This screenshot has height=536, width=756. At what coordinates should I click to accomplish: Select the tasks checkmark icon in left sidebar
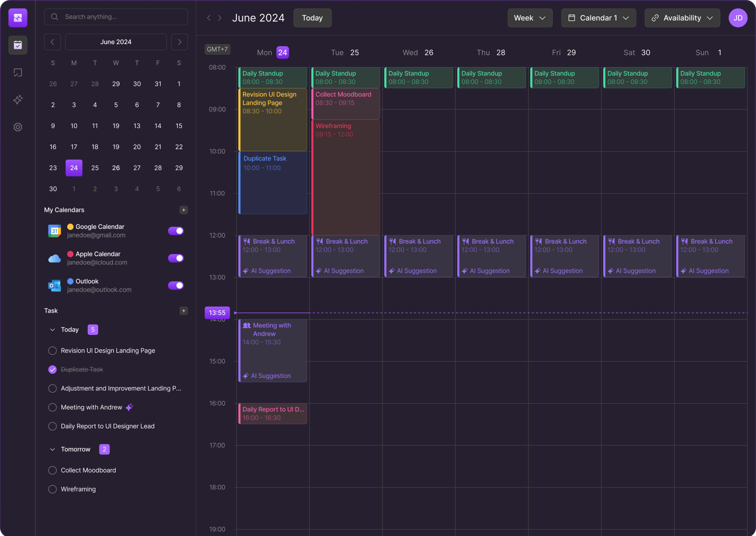18,72
